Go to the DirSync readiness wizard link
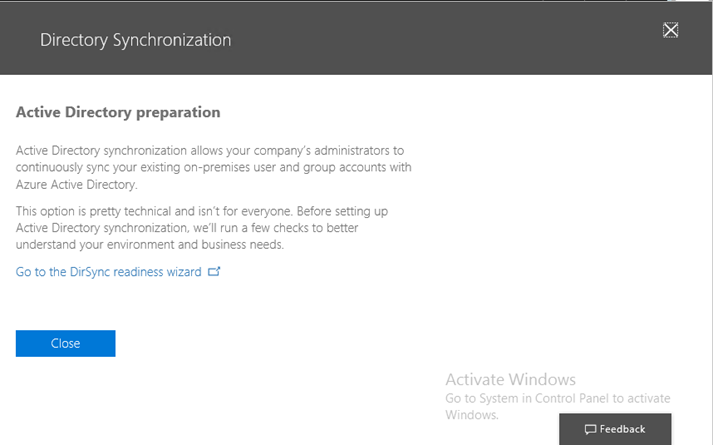 108,272
